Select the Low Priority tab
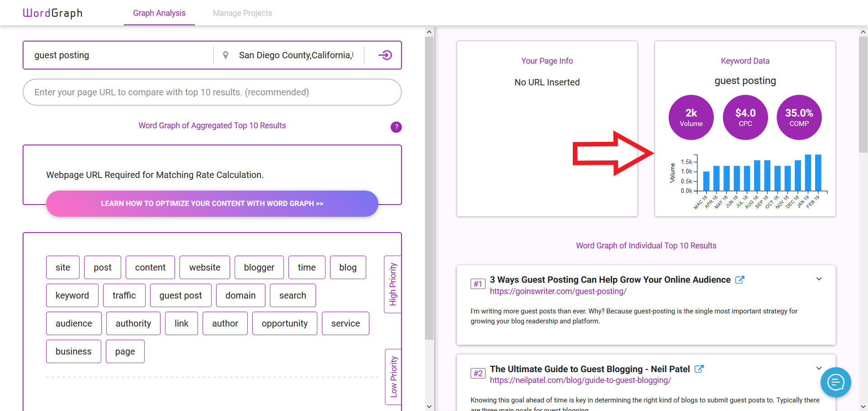 click(393, 377)
